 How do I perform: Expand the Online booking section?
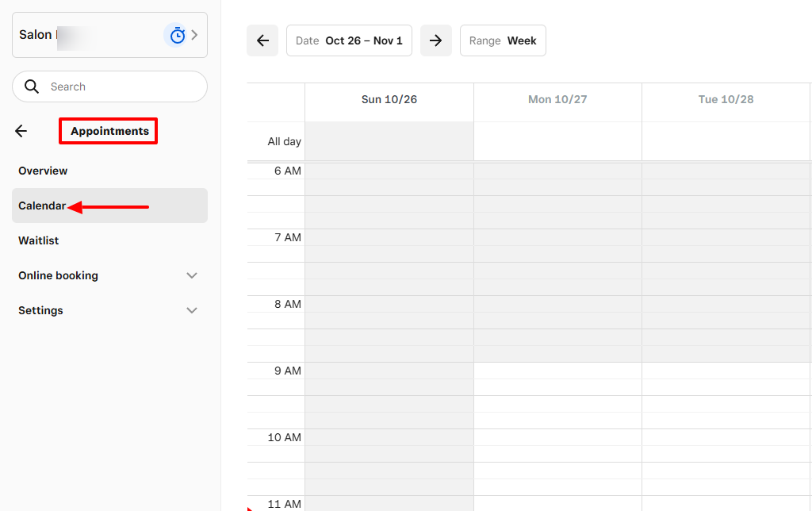192,275
